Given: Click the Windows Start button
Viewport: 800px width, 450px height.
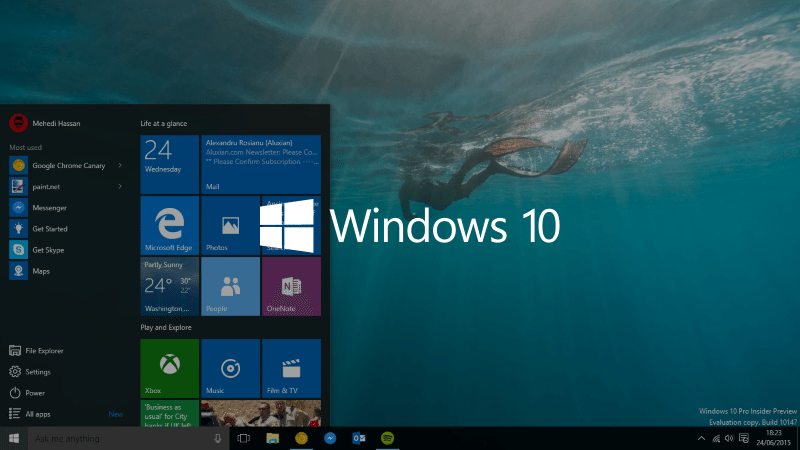Looking at the screenshot, I should [14, 438].
